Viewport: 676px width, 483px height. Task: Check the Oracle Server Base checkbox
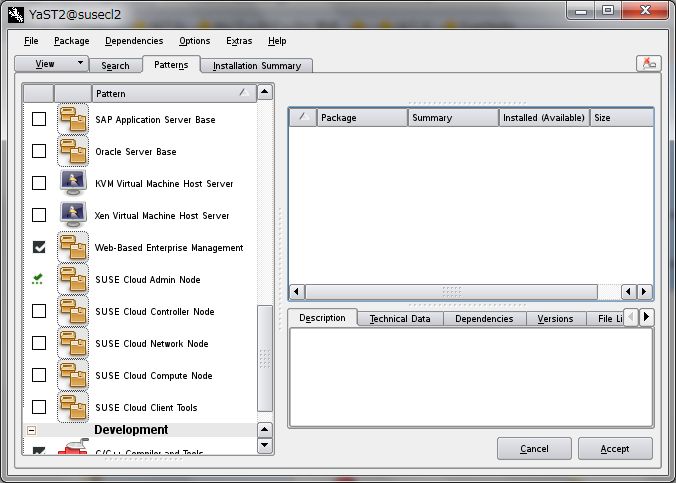(39, 151)
